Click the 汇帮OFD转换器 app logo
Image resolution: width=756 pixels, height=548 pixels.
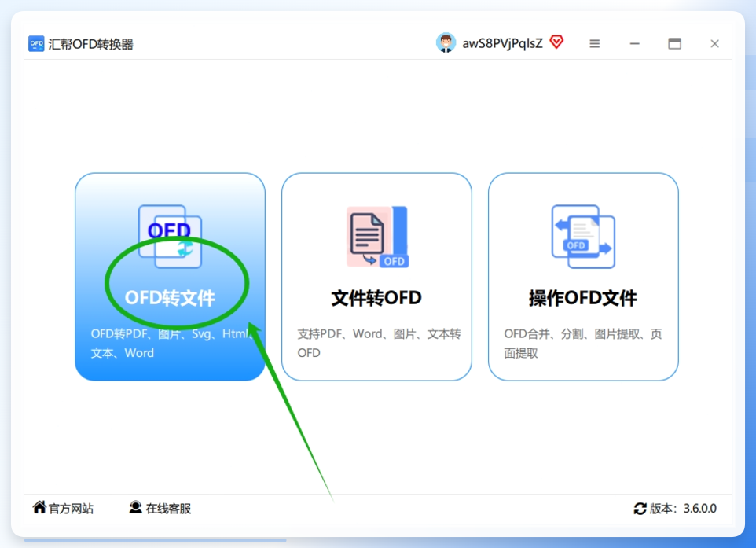click(x=36, y=44)
